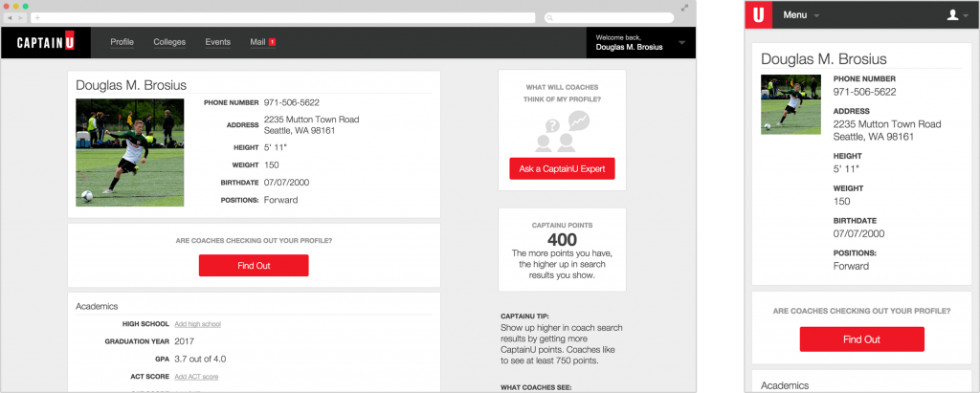Expand the Welcome back user dropdown
The width and height of the screenshot is (980, 393).
681,43
